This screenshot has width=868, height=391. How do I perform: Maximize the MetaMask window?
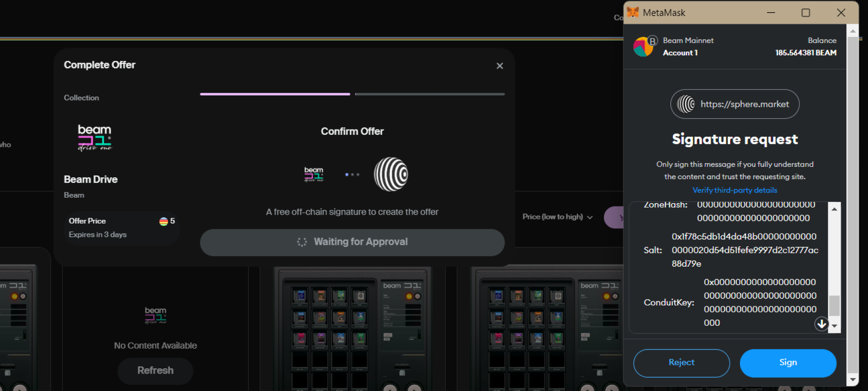[806, 13]
